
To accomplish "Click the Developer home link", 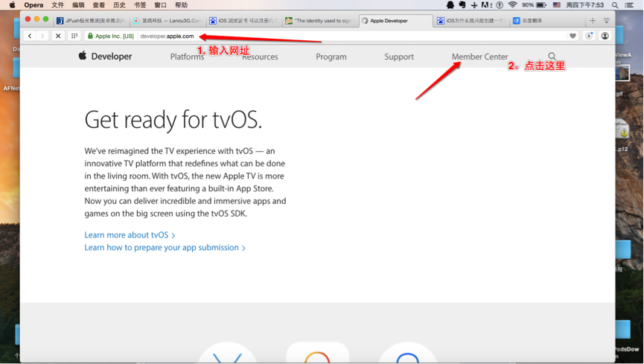I will coord(111,57).
